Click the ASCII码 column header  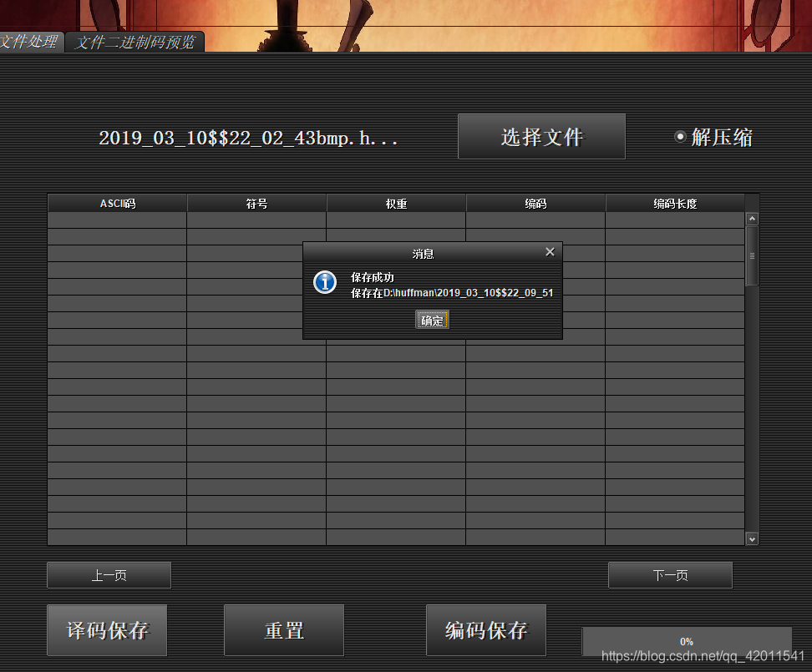[x=118, y=204]
